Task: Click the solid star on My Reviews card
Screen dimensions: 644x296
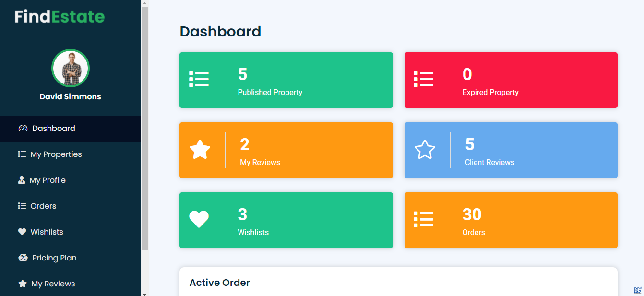Action: 200,150
